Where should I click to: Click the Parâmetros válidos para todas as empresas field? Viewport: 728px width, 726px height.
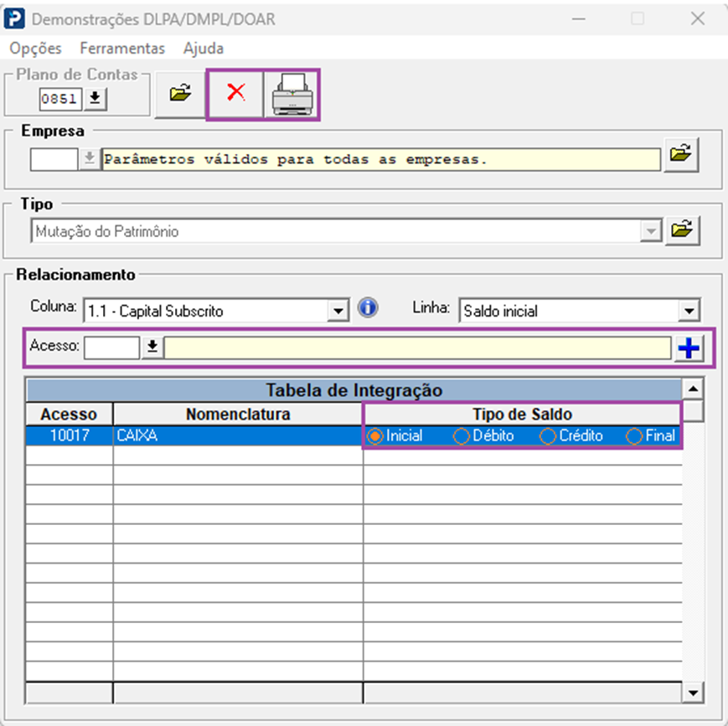coord(381,159)
